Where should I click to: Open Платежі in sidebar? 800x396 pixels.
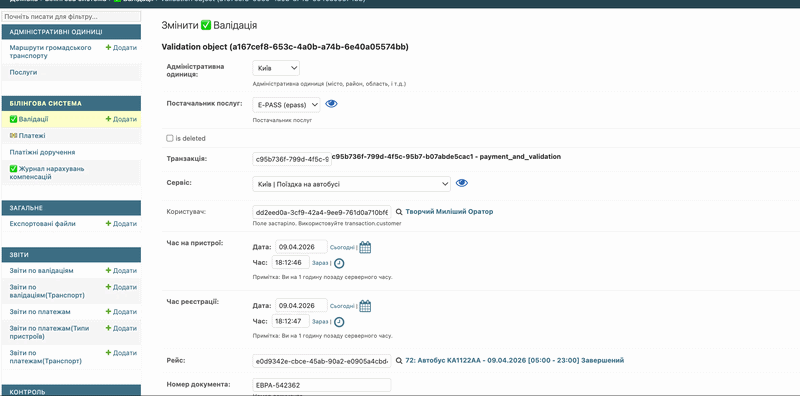[28, 136]
